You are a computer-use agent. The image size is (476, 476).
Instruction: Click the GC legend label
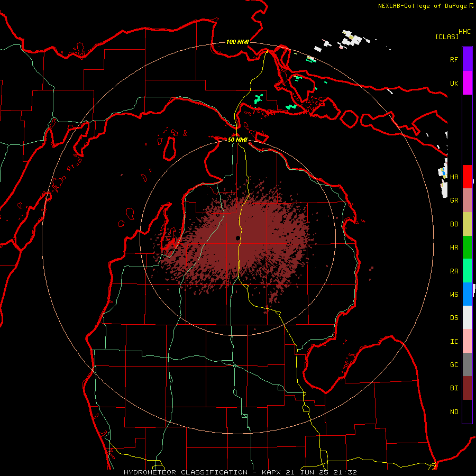454,365
